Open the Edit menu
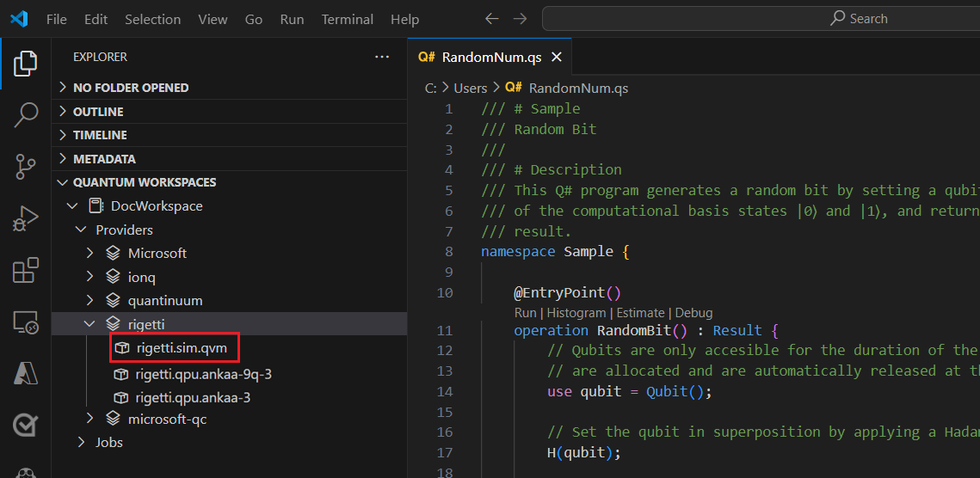Screen dimensions: 980x478 pyautogui.click(x=96, y=20)
